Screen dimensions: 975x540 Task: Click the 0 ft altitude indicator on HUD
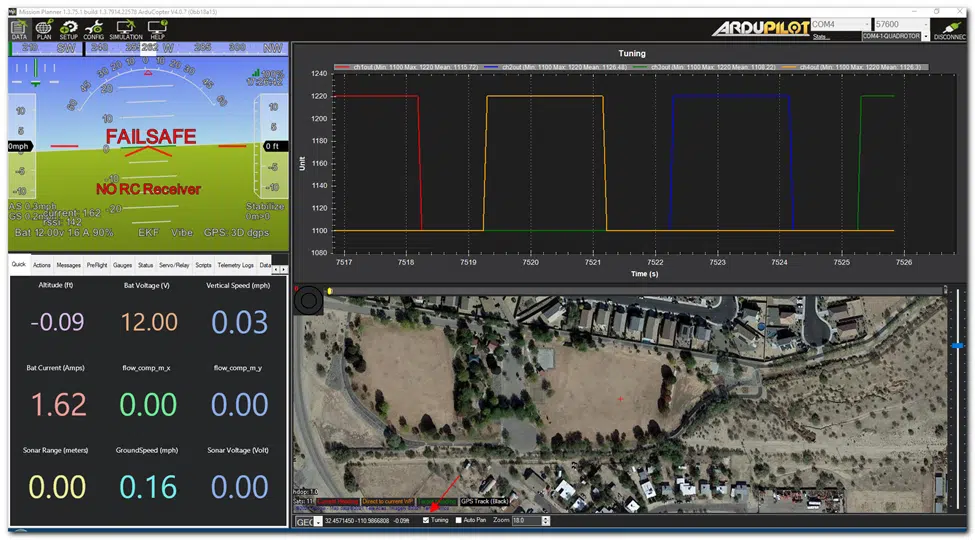(x=274, y=146)
